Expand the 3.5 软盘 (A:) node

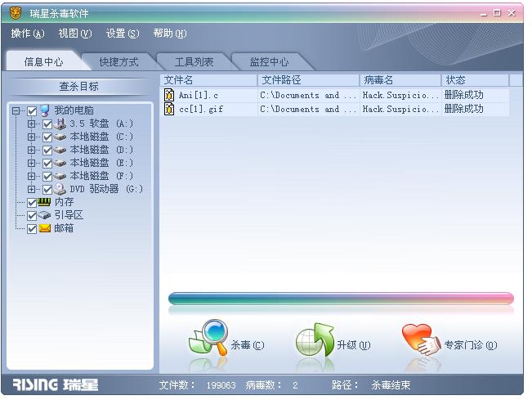pyautogui.click(x=31, y=124)
